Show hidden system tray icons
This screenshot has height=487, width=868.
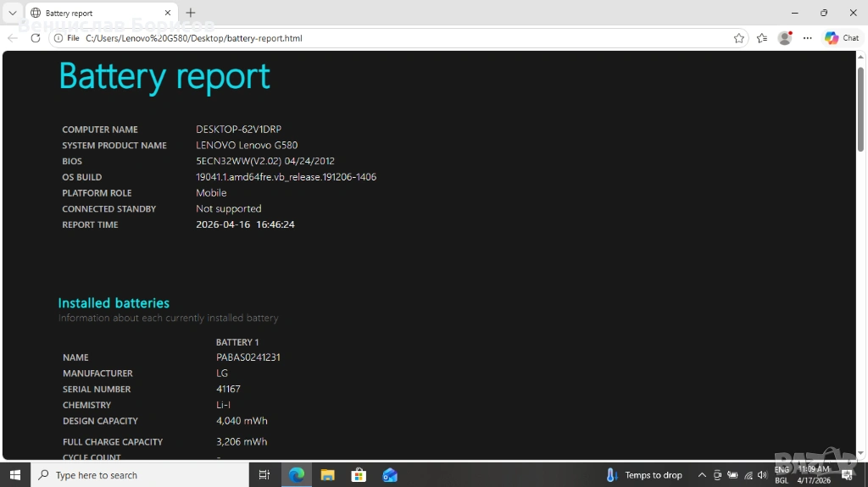pos(702,475)
